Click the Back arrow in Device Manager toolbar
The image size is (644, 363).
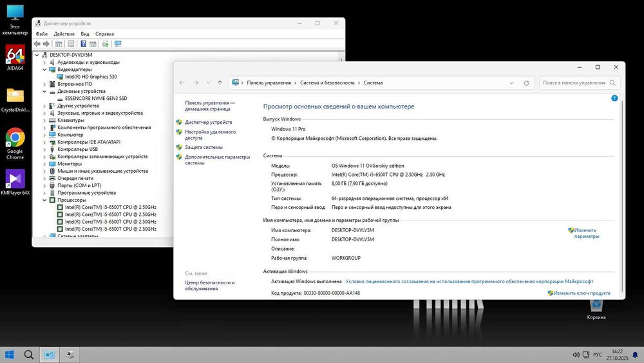coord(37,44)
